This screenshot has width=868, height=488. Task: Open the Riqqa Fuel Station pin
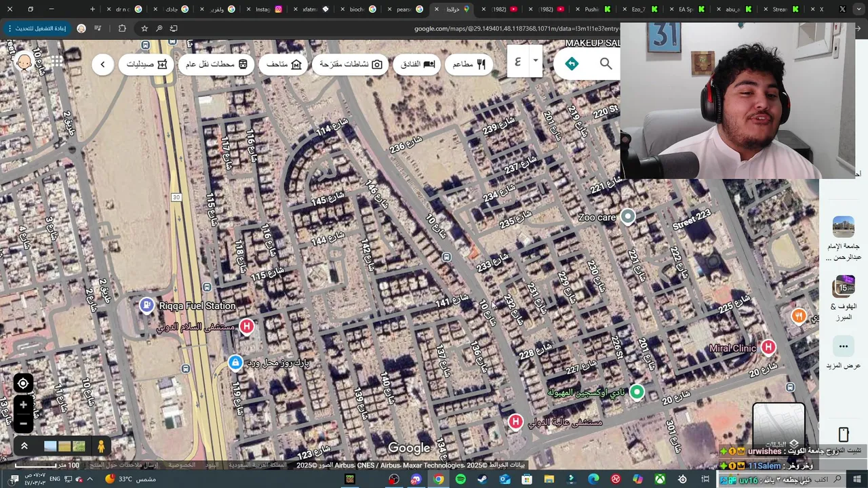coord(146,306)
